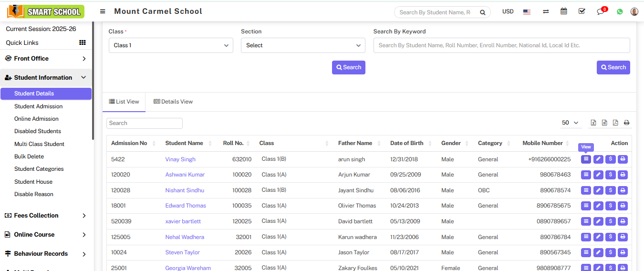This screenshot has width=644, height=271.
Task: Open Student Admission in the sidebar
Action: coord(39,106)
